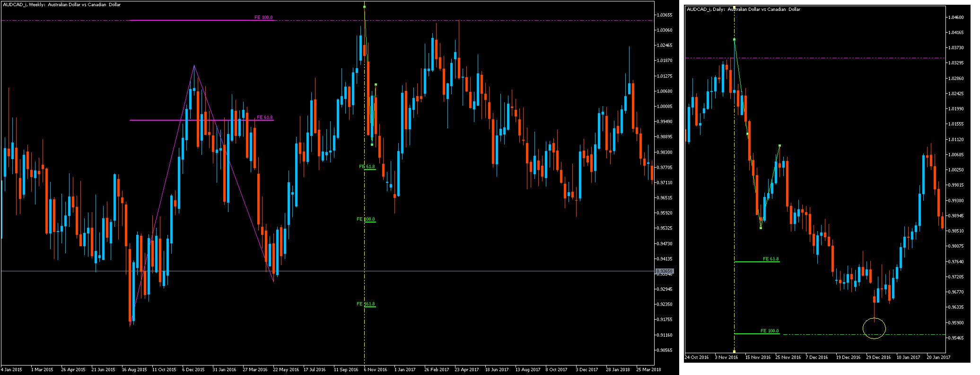The height and width of the screenshot is (375, 980).
Task: Select FE 61.8 label on daily chart
Action: (771, 259)
